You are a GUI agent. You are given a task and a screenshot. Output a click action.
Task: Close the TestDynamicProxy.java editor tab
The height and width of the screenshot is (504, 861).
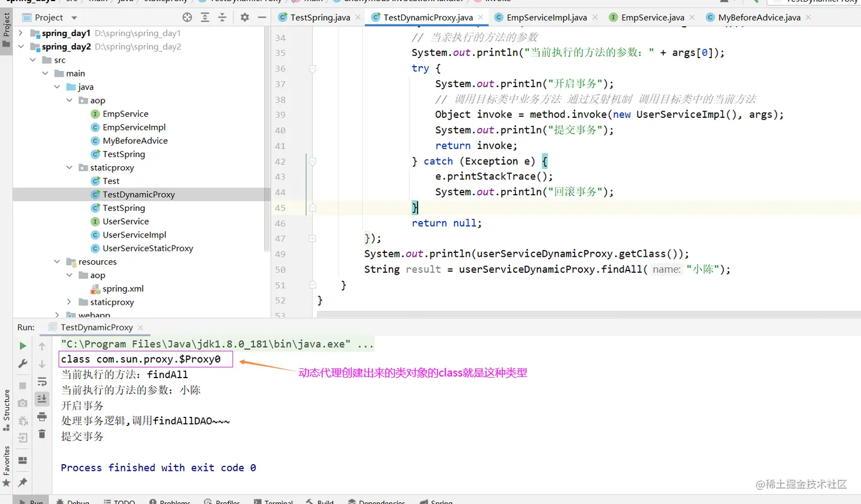481,18
